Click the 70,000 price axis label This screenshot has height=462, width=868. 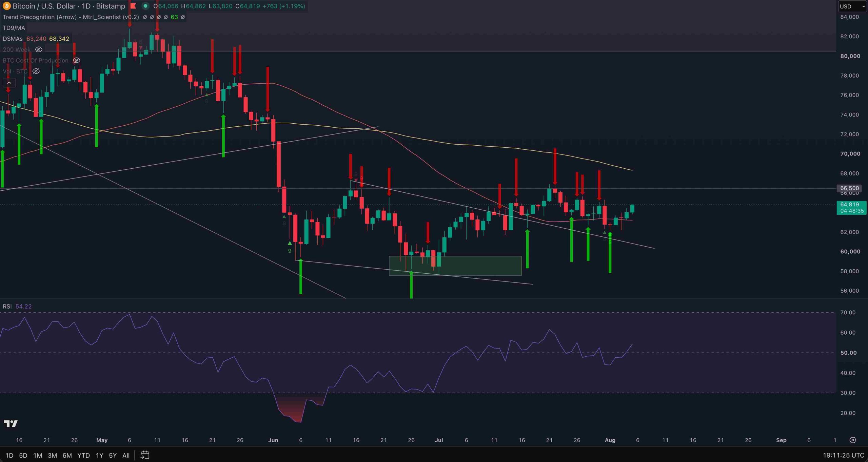[850, 153]
